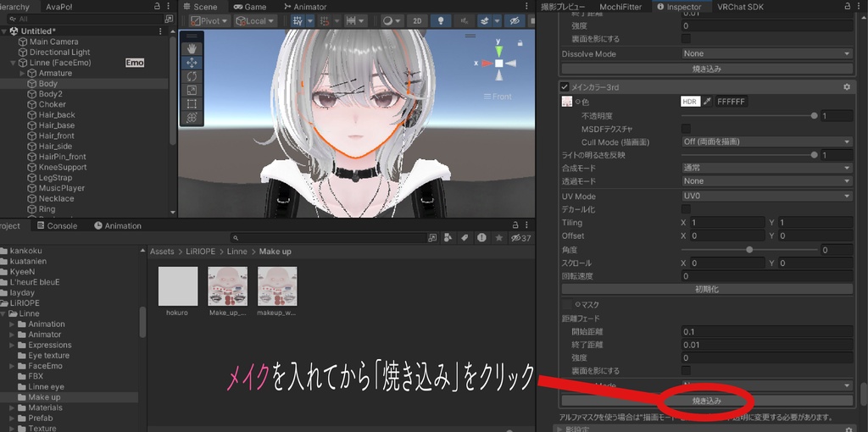
Task: Open the 透過モード None dropdown
Action: pyautogui.click(x=766, y=181)
